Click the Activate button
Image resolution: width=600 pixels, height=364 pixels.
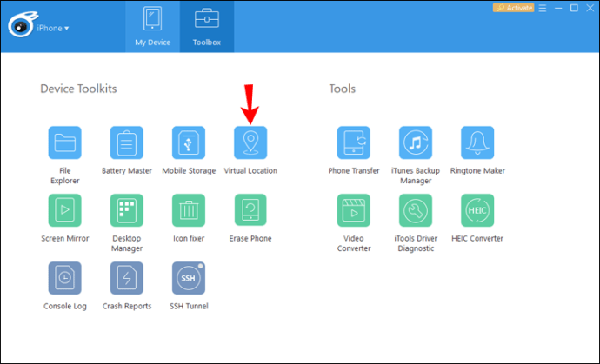513,8
